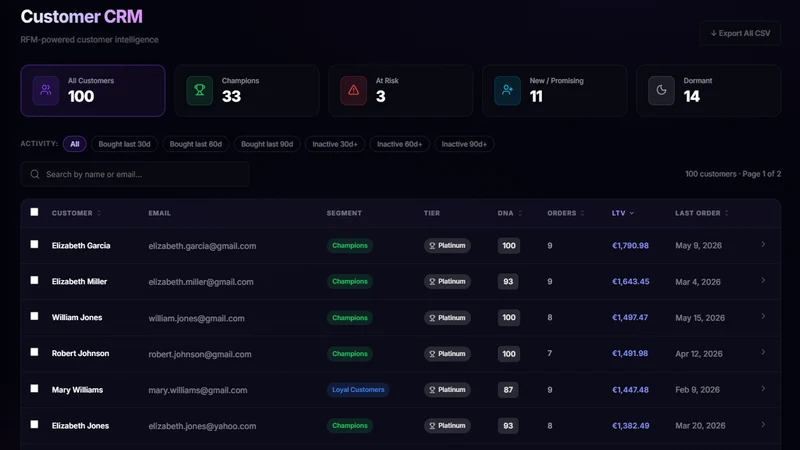Screen dimensions: 800x450
Task: Click the search by name or email field
Action: pos(135,174)
